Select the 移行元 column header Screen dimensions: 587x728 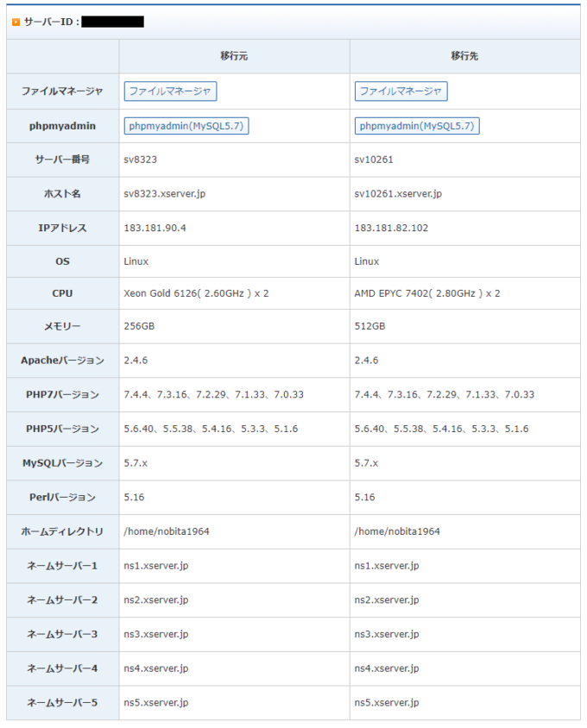point(234,56)
